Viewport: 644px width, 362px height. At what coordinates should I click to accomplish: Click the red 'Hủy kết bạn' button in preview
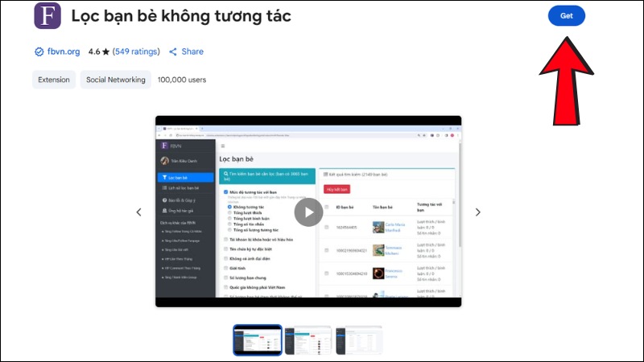[x=336, y=189]
